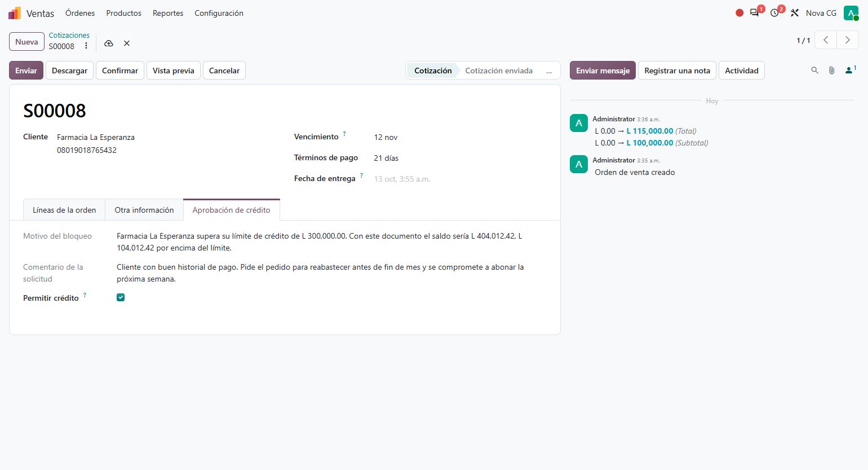Image resolution: width=868 pixels, height=470 pixels.
Task: Switch to Líneas de la orden tab
Action: pyautogui.click(x=64, y=210)
